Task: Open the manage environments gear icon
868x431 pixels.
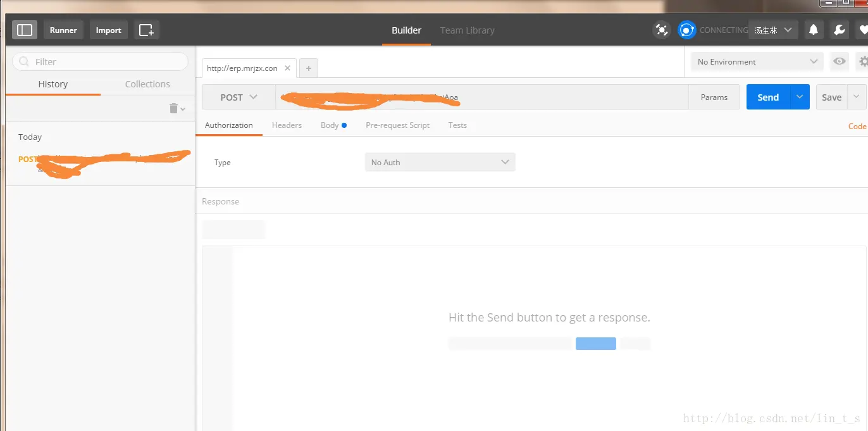Action: (x=862, y=61)
